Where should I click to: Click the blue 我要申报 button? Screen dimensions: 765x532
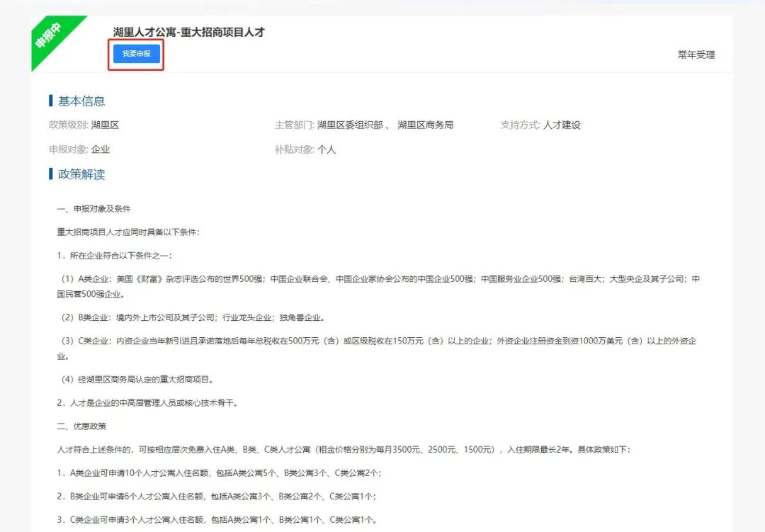(x=136, y=54)
